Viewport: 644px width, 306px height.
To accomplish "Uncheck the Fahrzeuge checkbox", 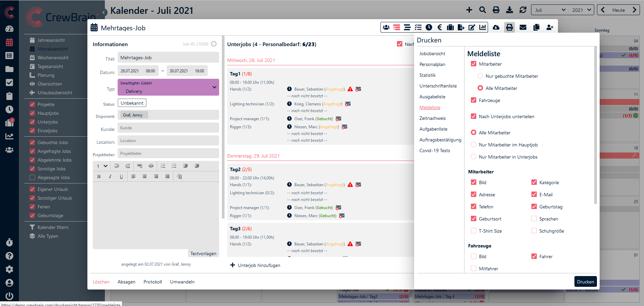I will (x=474, y=100).
